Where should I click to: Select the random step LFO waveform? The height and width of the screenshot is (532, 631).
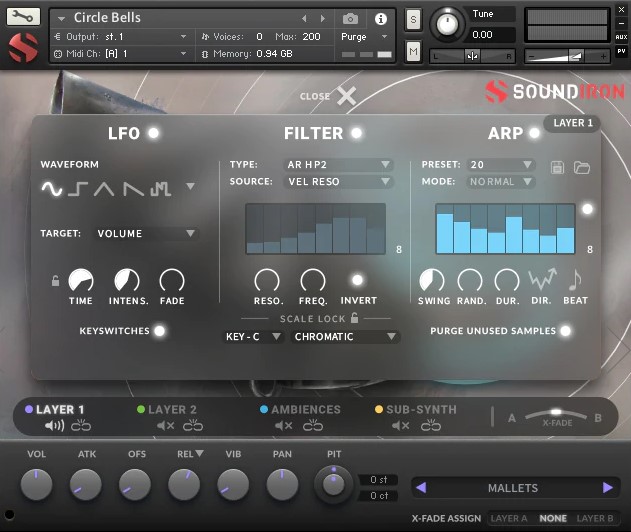pyautogui.click(x=161, y=188)
